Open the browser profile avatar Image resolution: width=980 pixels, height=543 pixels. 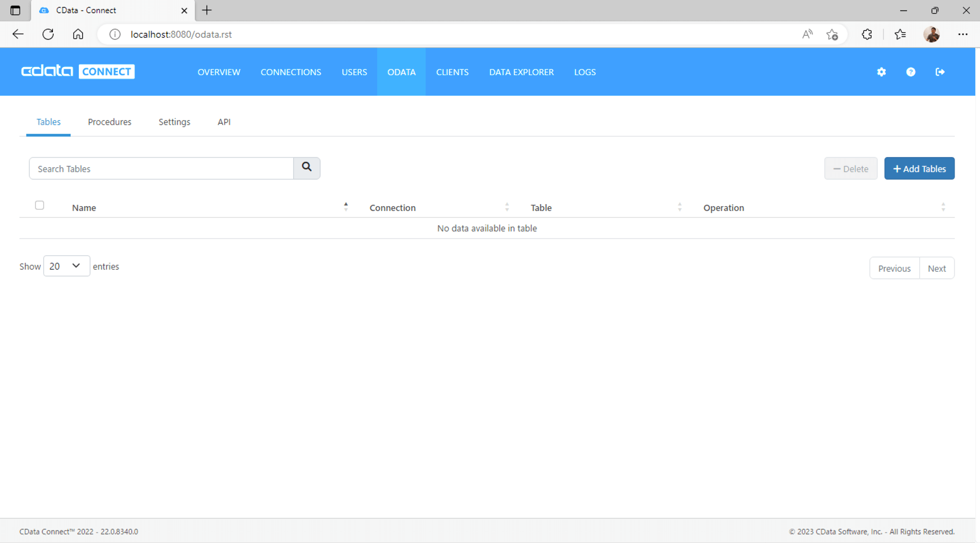pos(932,34)
